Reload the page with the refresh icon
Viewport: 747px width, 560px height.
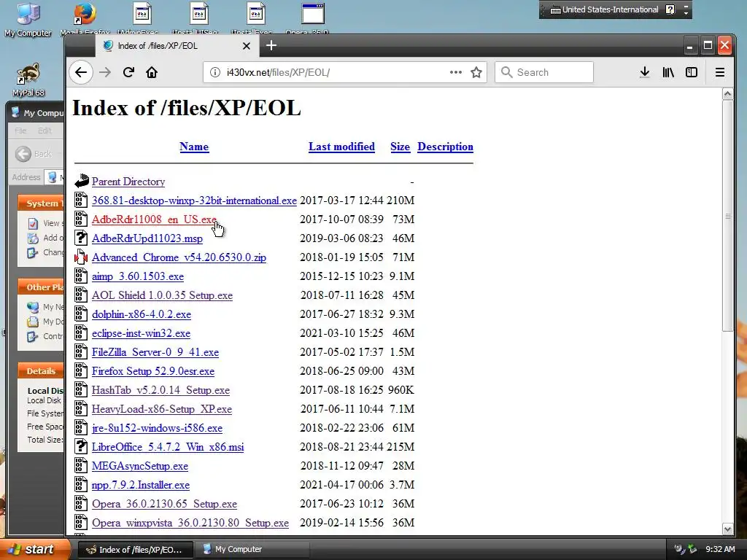(x=128, y=72)
